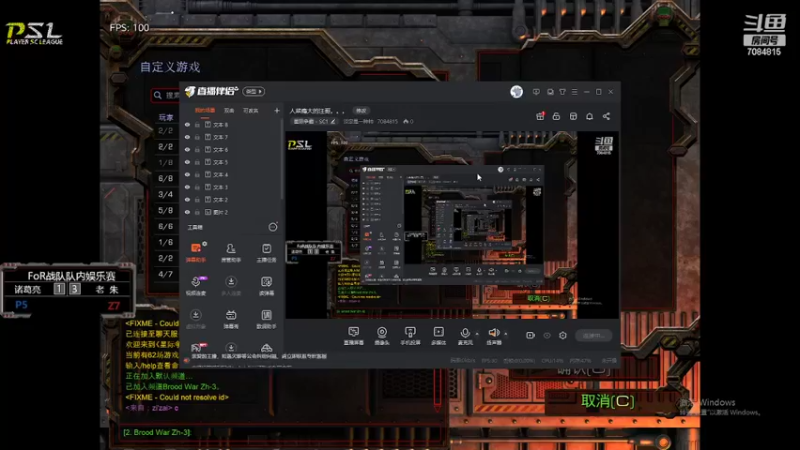
Task: Click the edit button beside stream title
Action: (x=361, y=111)
